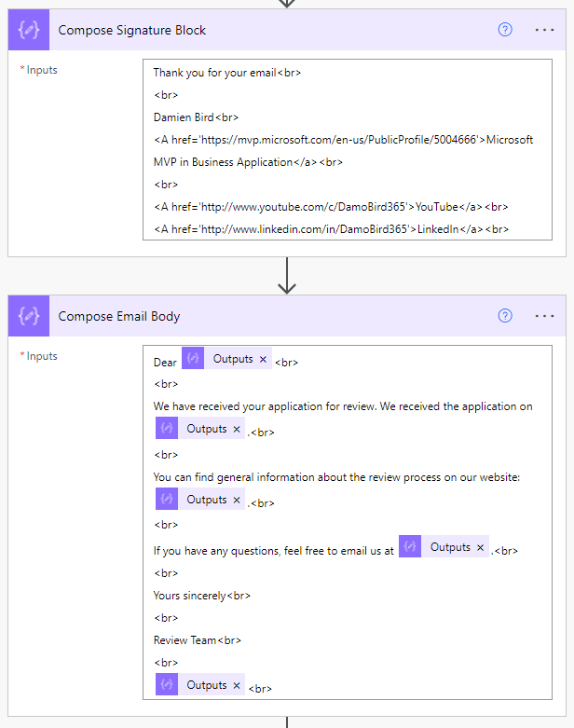Select the Outputs token next to Dear
Screen dimensions: 574x728
click(x=226, y=359)
